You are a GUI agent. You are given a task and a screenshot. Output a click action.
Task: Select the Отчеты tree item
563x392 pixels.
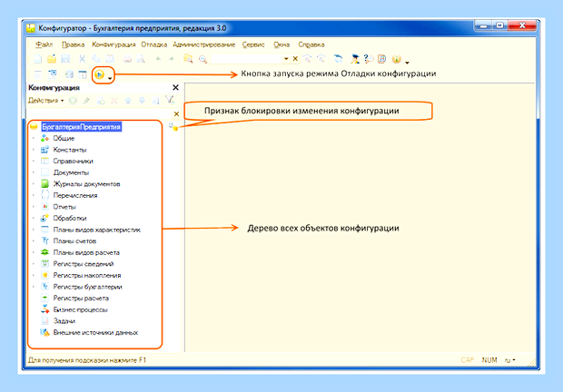(64, 207)
